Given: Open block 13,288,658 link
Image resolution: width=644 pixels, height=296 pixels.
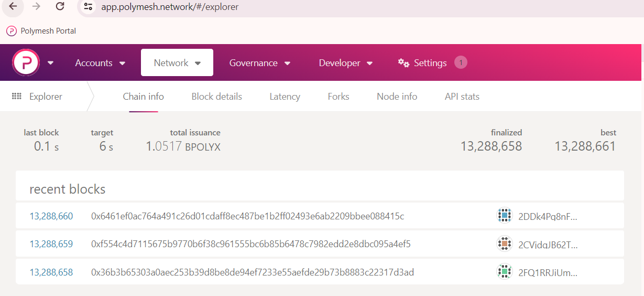Looking at the screenshot, I should pos(51,272).
